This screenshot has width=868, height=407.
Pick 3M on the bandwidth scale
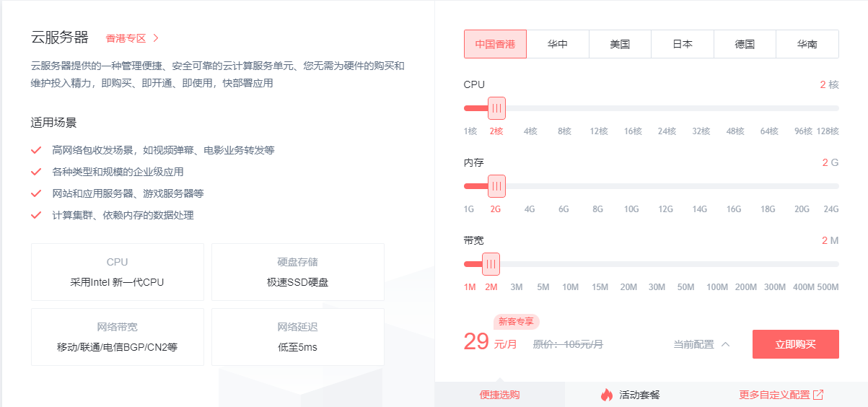(517, 287)
